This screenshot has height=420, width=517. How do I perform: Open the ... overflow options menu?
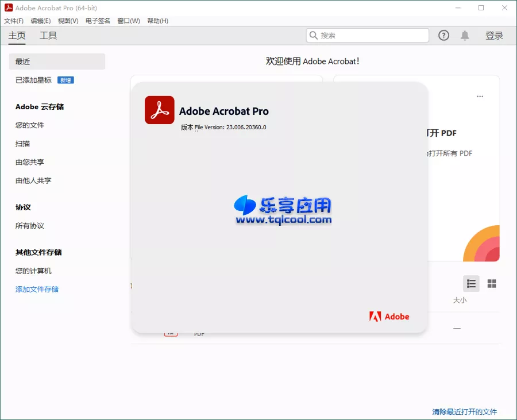[x=480, y=97]
